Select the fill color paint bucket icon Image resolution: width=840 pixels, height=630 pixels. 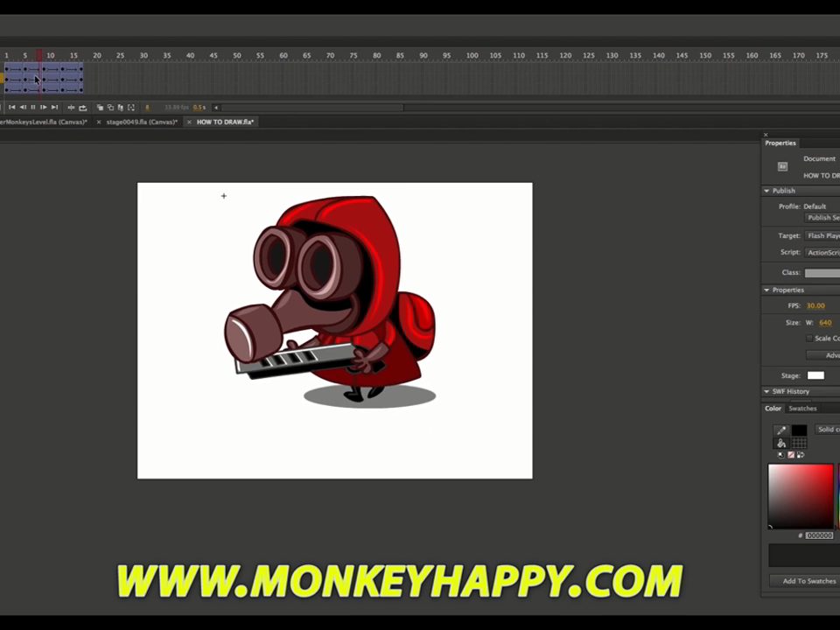(781, 443)
